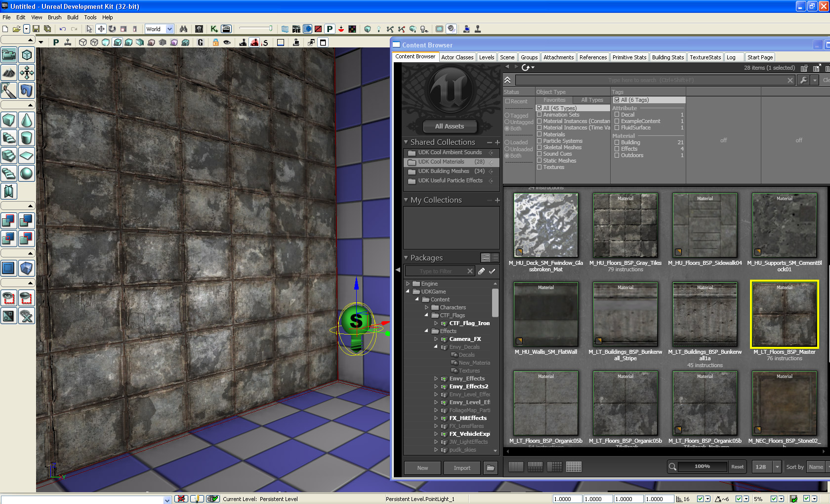Add a Volume from toolbox icon
Screen dimensions: 830x504
27,268
